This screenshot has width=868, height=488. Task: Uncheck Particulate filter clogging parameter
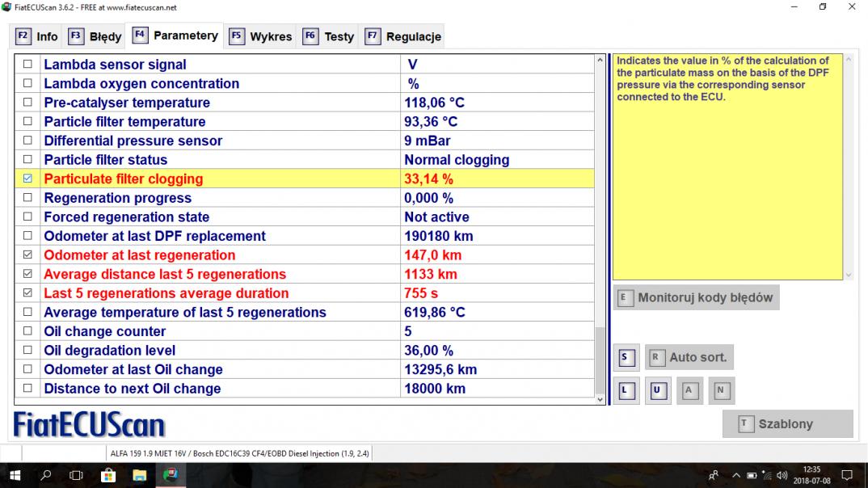[28, 179]
